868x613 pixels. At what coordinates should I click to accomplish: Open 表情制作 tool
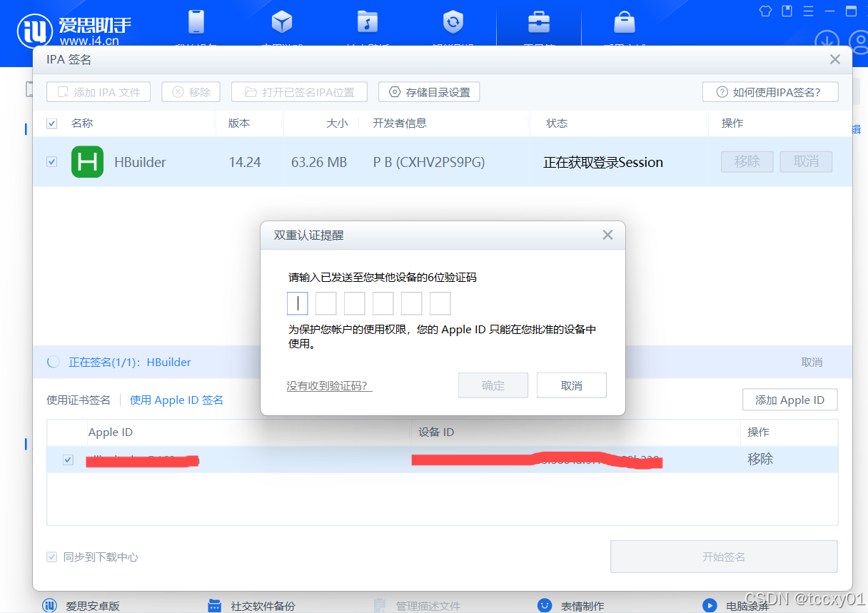571,606
